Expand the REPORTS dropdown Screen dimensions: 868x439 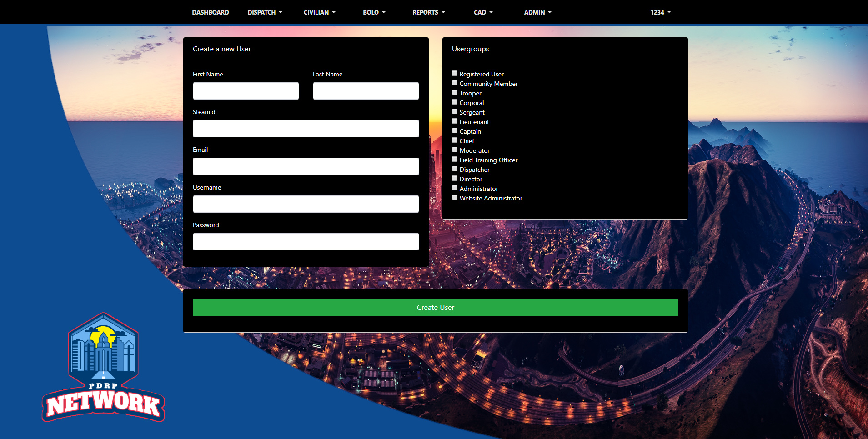[x=428, y=12]
